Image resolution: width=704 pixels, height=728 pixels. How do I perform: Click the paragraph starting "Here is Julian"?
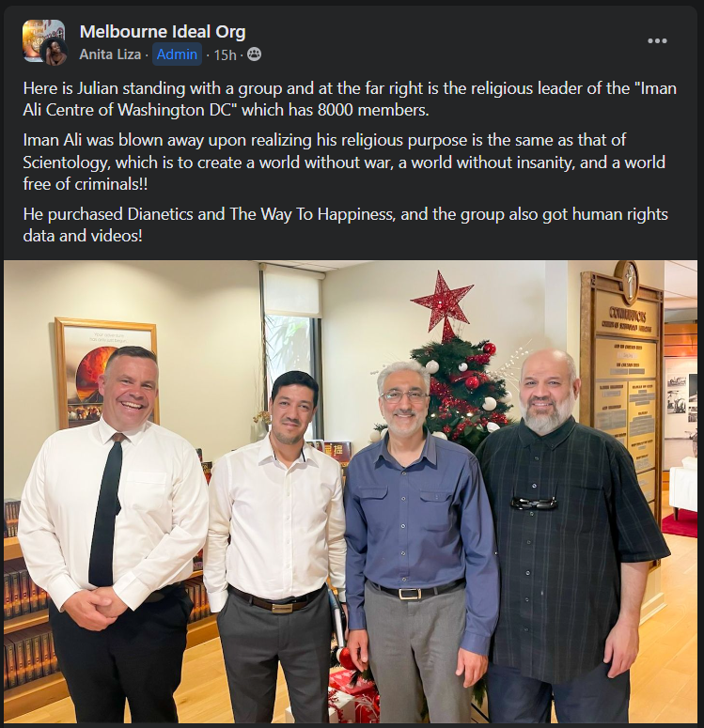pos(350,99)
